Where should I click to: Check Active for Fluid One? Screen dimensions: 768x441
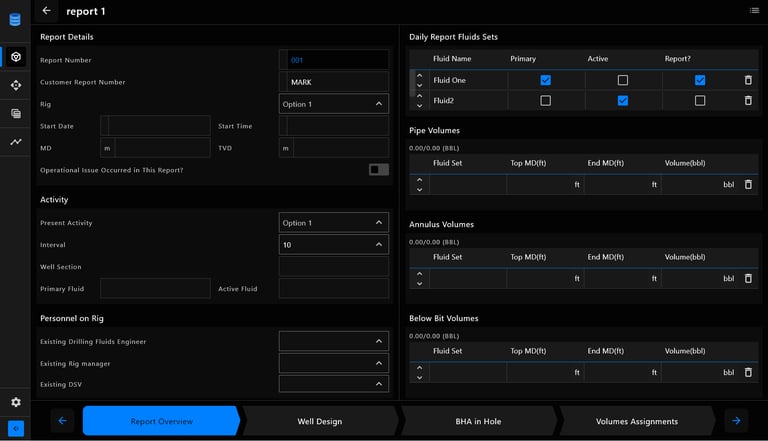click(623, 80)
